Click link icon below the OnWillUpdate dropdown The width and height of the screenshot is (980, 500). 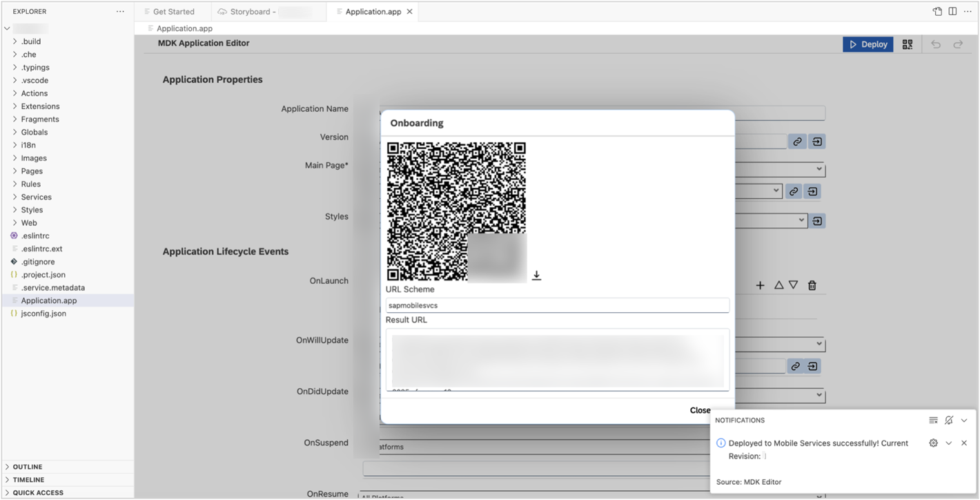coord(795,366)
